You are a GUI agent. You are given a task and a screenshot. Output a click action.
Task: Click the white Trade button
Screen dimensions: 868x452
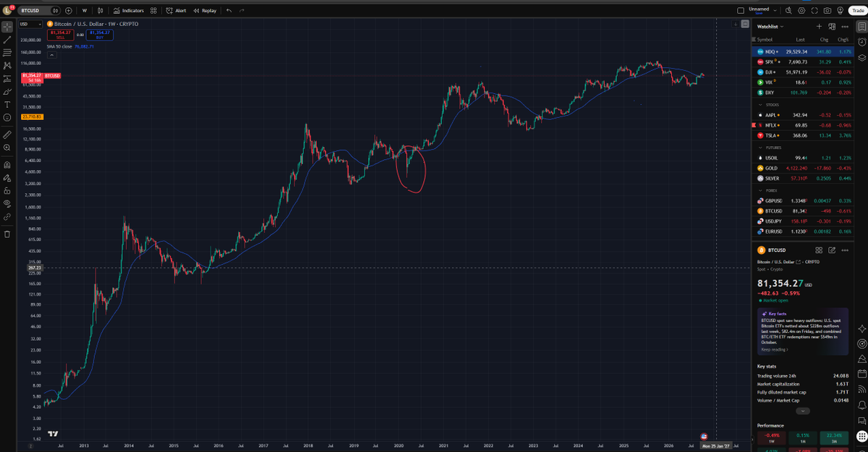click(859, 11)
